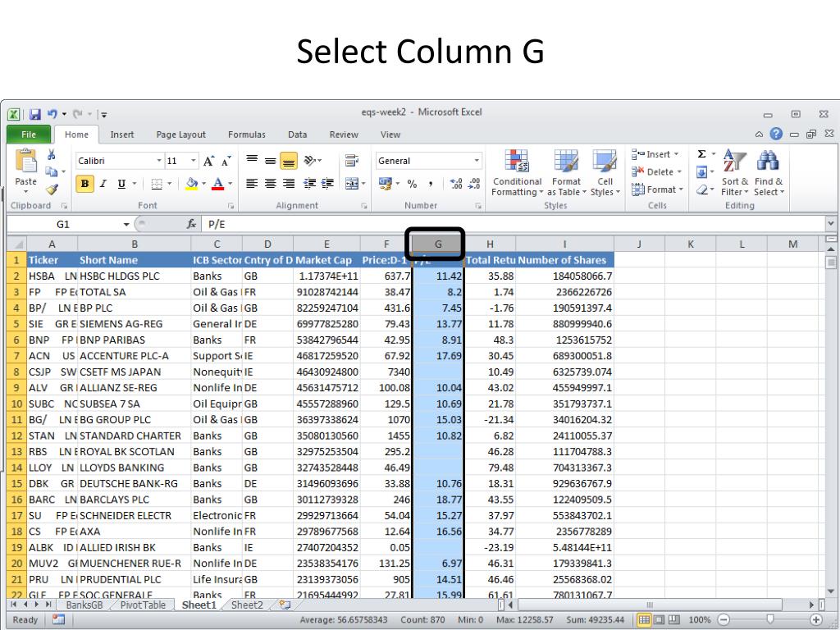Switch to the Data tab

(297, 135)
